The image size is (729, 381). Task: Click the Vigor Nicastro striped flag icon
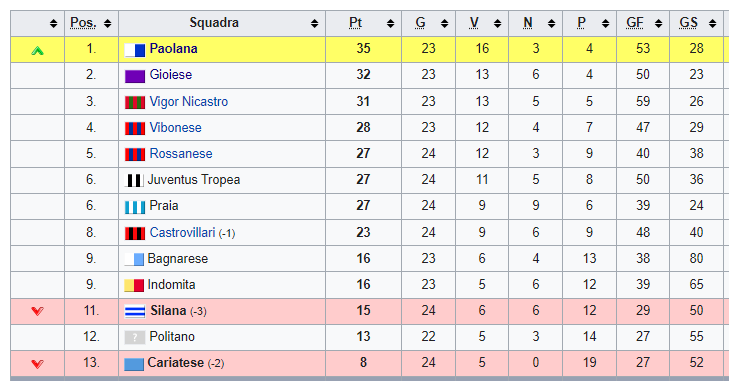(135, 102)
